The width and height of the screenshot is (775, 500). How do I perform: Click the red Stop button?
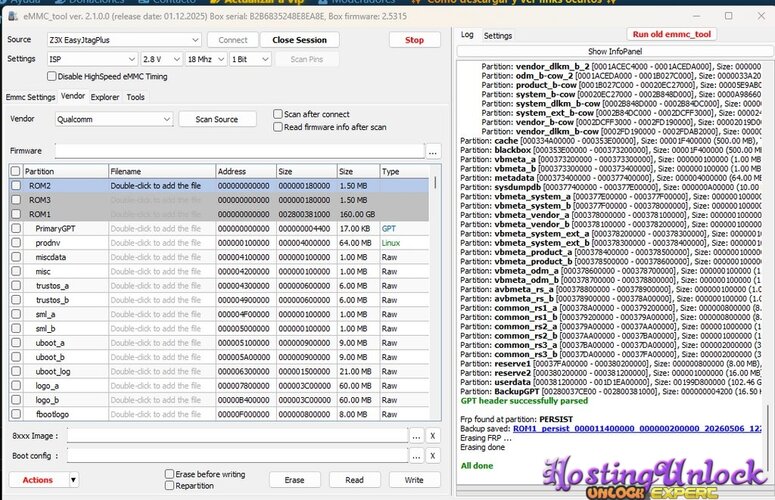pyautogui.click(x=414, y=40)
